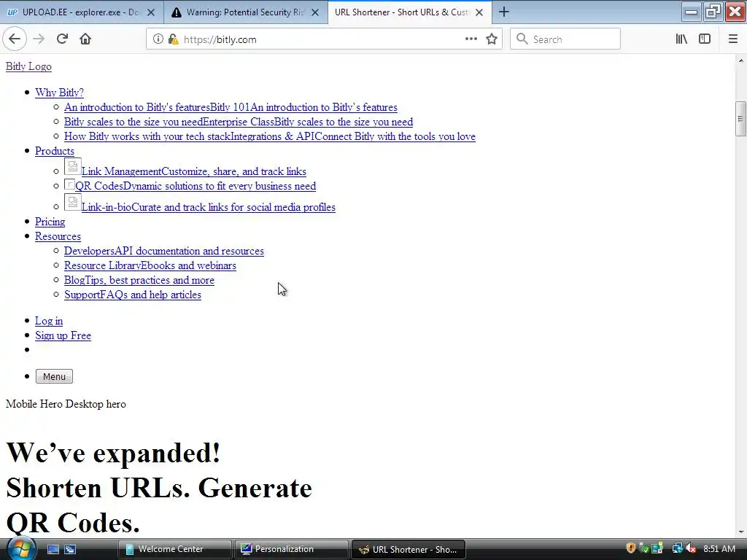
Task: Click the Show Desktop quick launch icon
Action: point(53,550)
